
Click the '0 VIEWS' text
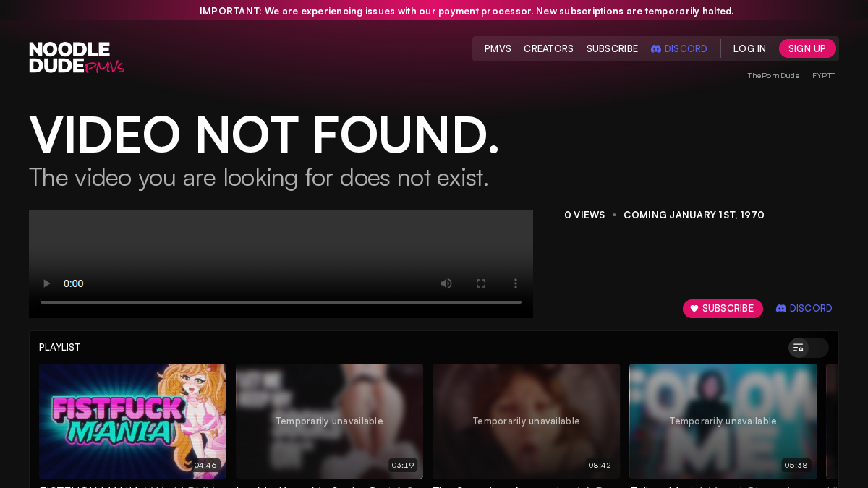[x=584, y=215]
